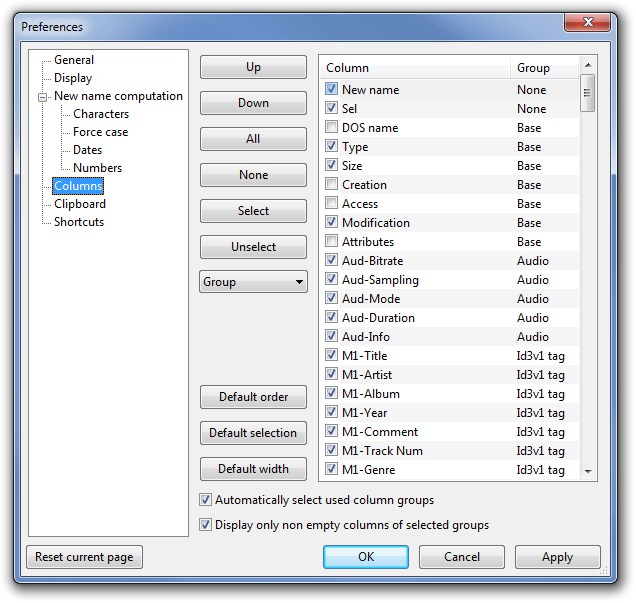
Task: Toggle the M1-Track Num column checkbox
Action: click(x=331, y=450)
